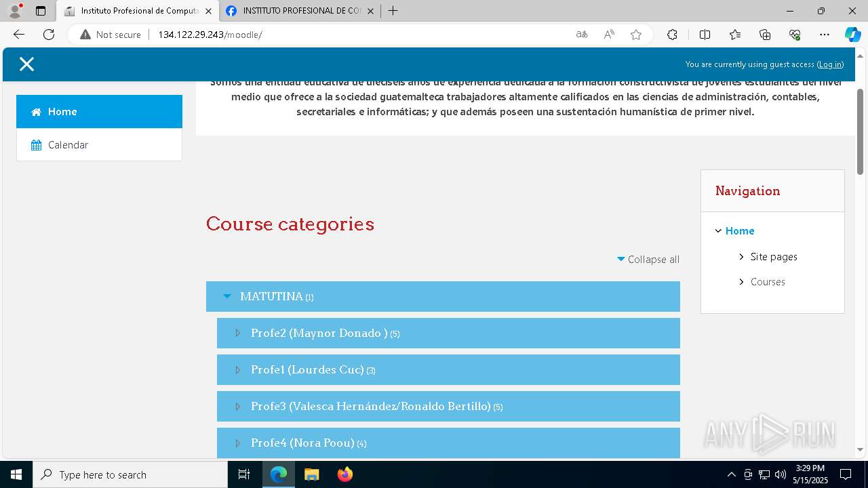Add page to favorites star icon
This screenshot has height=488, width=868.
tap(636, 35)
